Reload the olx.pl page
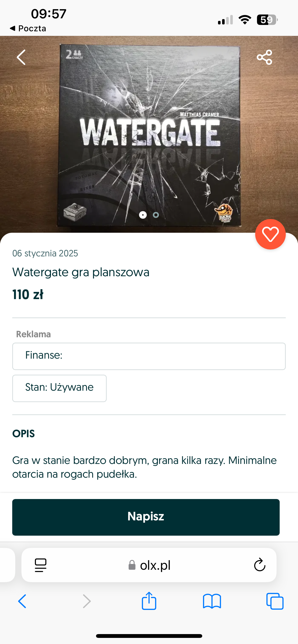This screenshot has width=298, height=644. (260, 565)
